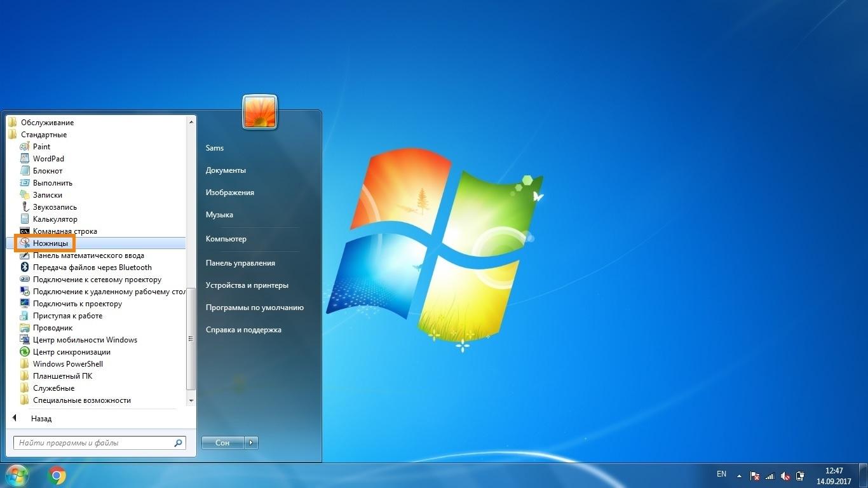Click the programs list scroll down arrow
Screen dimensions: 868x488
191,401
